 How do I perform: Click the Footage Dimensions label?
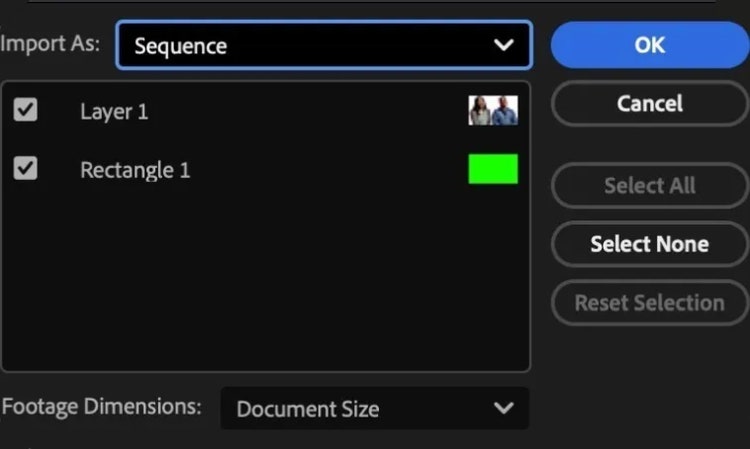pos(102,407)
